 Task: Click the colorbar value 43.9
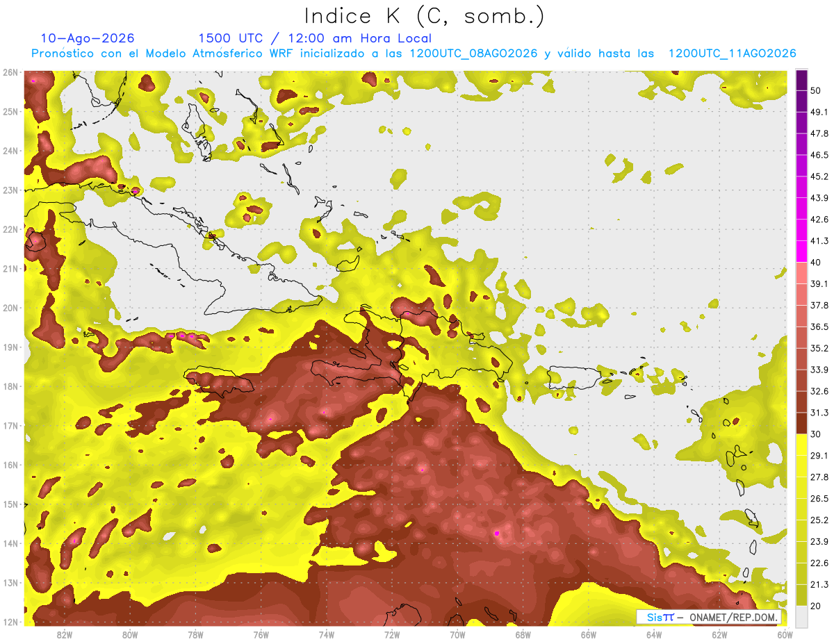[819, 198]
